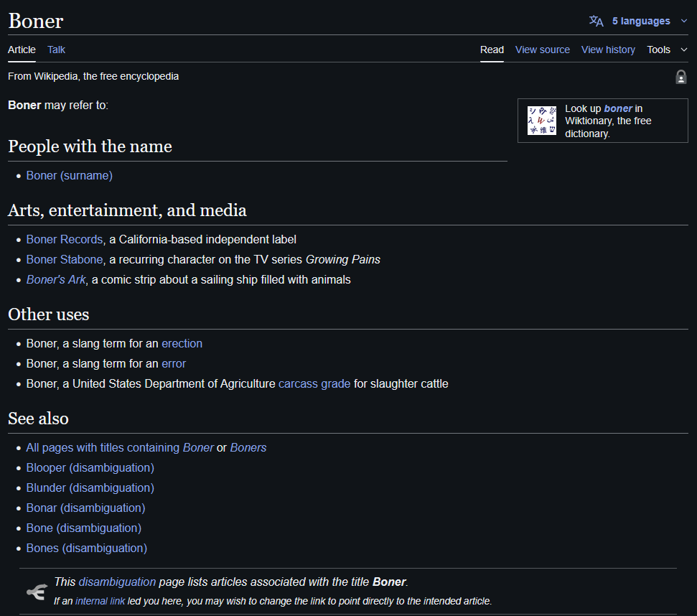Open the Boner's Ark comic strip link

coord(55,279)
